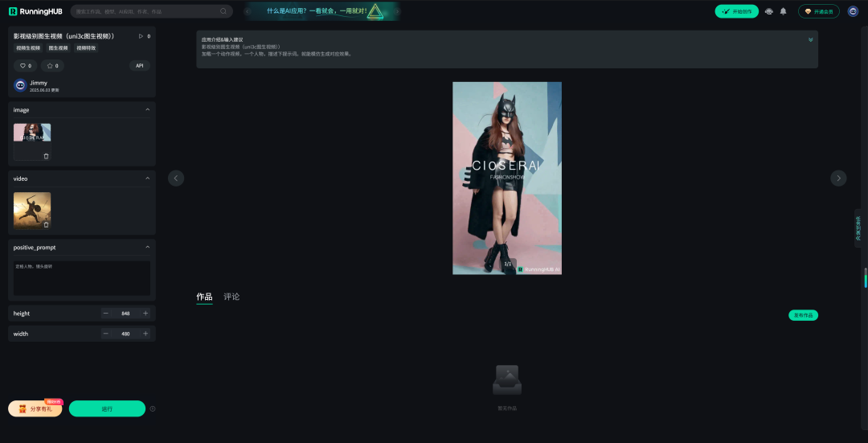Open the user avatar menu at top right
This screenshot has width=868, height=443.
[853, 11]
